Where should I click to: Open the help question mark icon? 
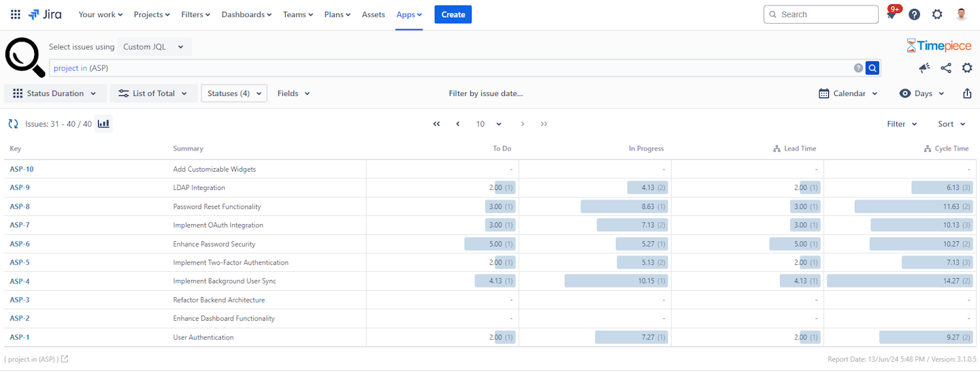click(x=915, y=14)
